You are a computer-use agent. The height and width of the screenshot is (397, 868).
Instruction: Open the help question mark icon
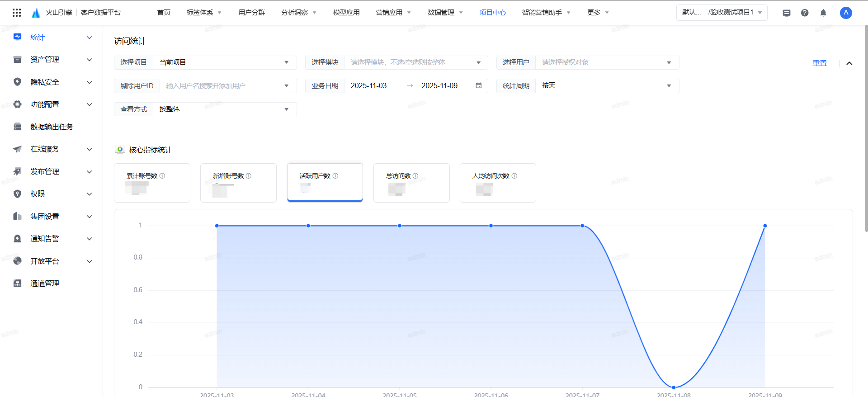[x=805, y=13]
